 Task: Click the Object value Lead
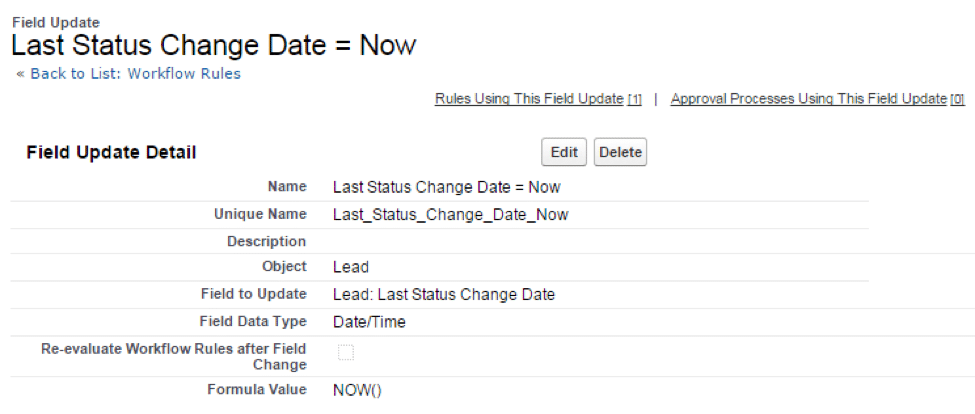(x=351, y=267)
